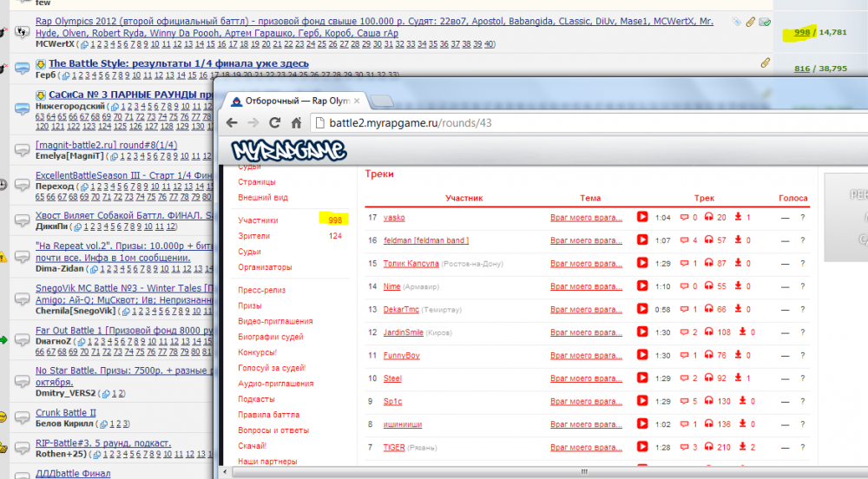The image size is (868, 479).
Task: Open Пресс-релиз in the sidebar
Action: click(x=262, y=290)
